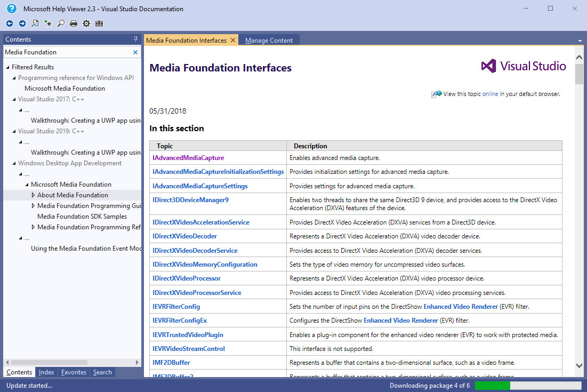This screenshot has height=392, width=587.
Task: Collapse Windows Desktop App Development node
Action: 14,163
